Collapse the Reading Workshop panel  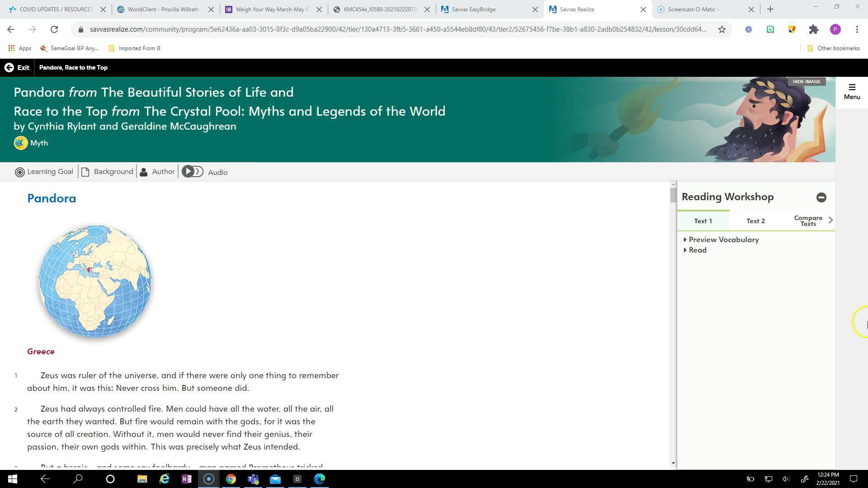[821, 197]
